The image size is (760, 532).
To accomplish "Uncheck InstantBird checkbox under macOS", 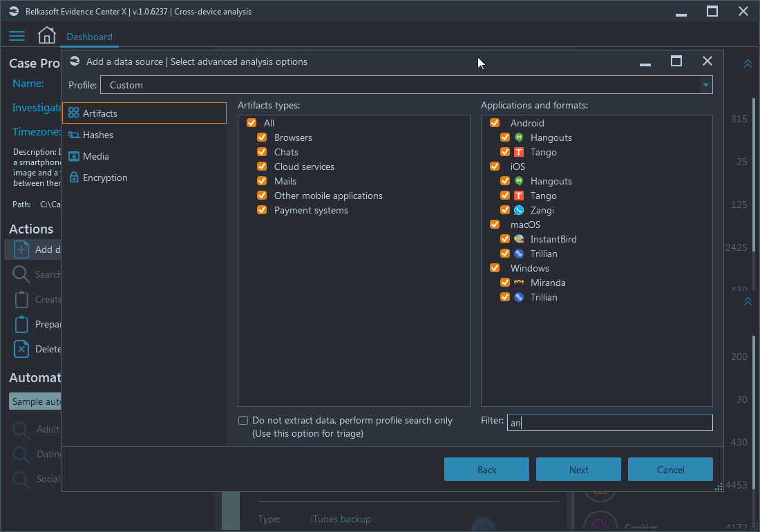I will (504, 239).
